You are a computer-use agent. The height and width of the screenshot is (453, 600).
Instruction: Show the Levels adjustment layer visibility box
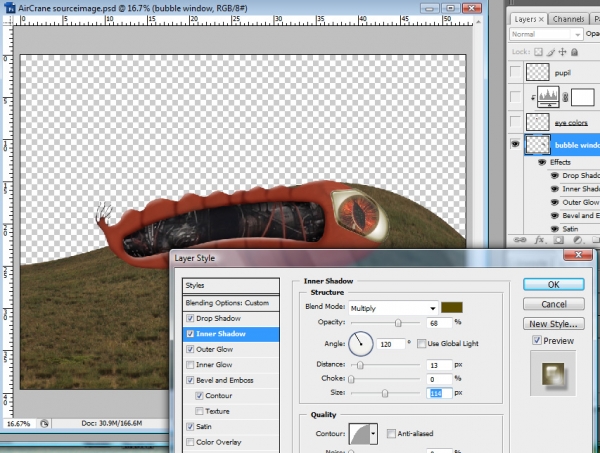click(x=515, y=97)
